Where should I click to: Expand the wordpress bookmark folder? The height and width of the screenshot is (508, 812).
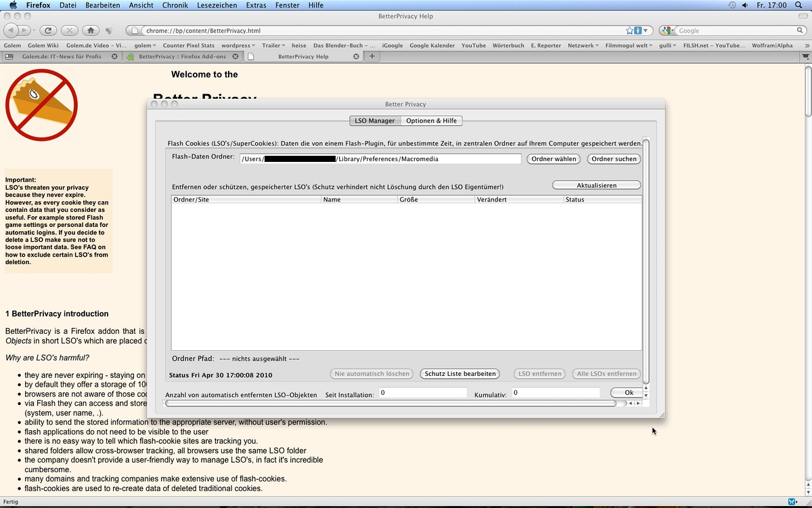click(238, 45)
